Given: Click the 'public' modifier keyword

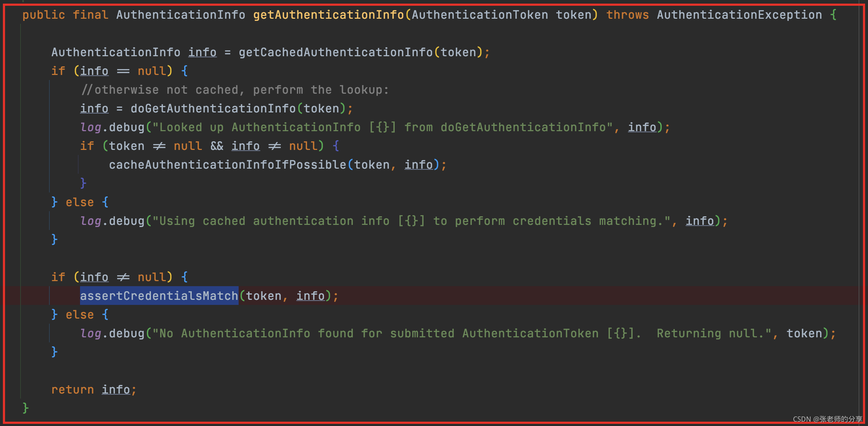Looking at the screenshot, I should [44, 15].
